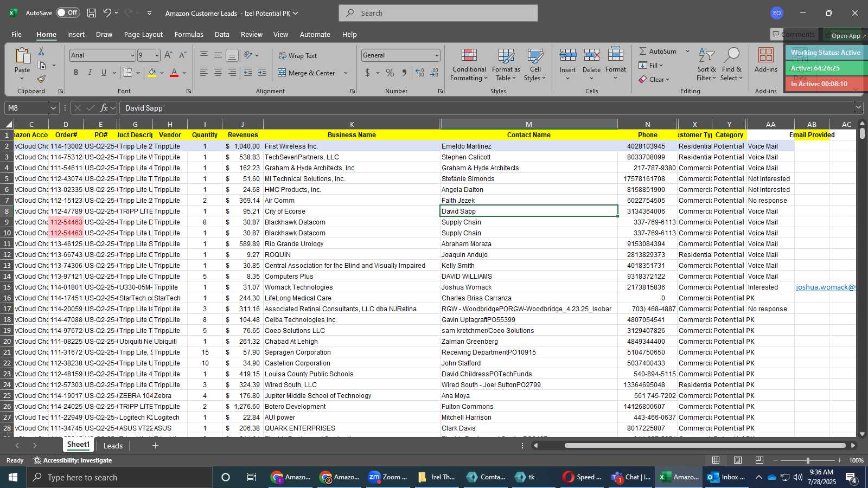Screen dimensions: 868x488
Task: Click the Search box in title bar
Action: 438,13
